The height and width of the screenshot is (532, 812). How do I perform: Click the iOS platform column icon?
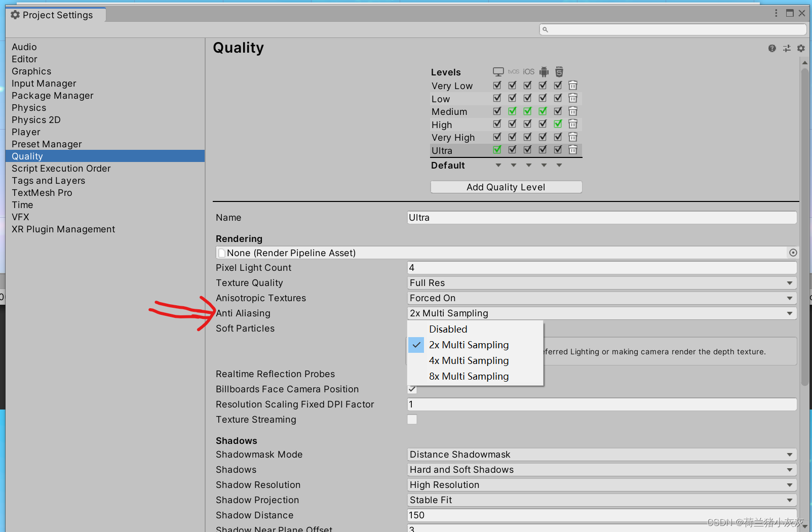point(528,72)
